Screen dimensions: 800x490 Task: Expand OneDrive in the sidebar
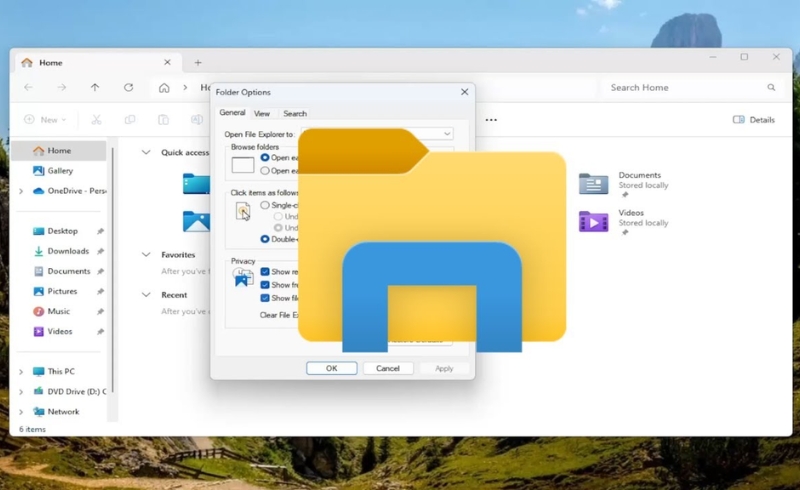tap(21, 191)
